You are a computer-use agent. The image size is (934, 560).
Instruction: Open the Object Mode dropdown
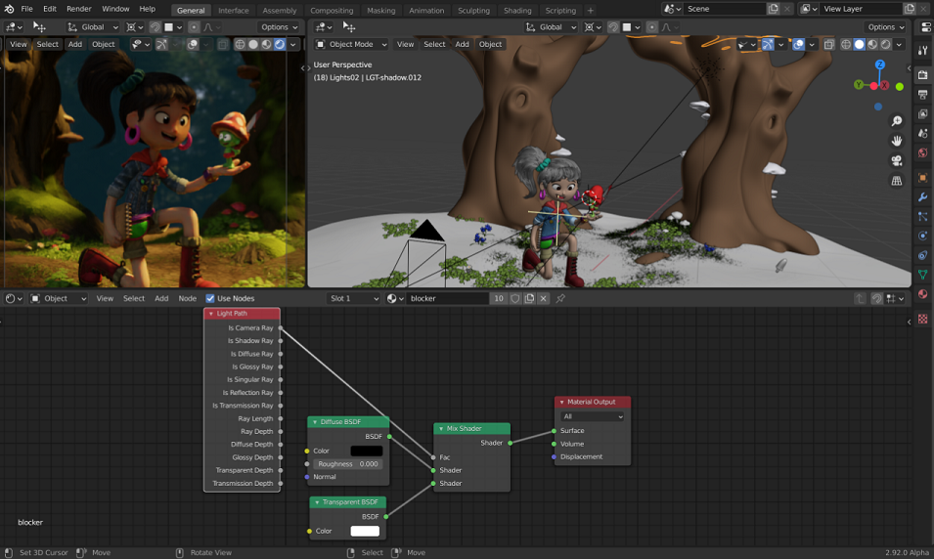click(x=351, y=45)
